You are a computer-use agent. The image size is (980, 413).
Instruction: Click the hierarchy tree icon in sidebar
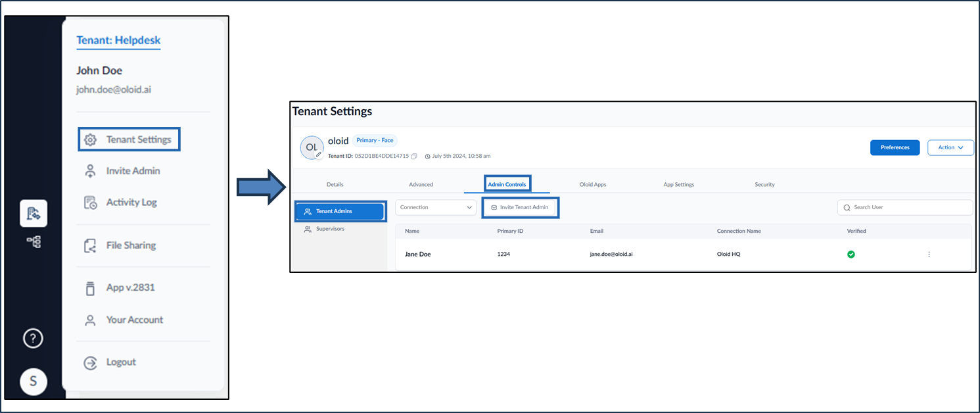(x=34, y=241)
